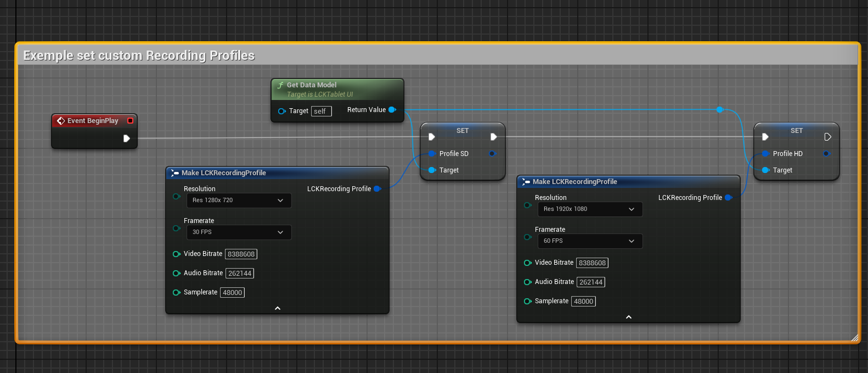Click Samplerate 48000 field in 1280x720 node
Viewport: 868px width, 373px height.
coord(233,293)
